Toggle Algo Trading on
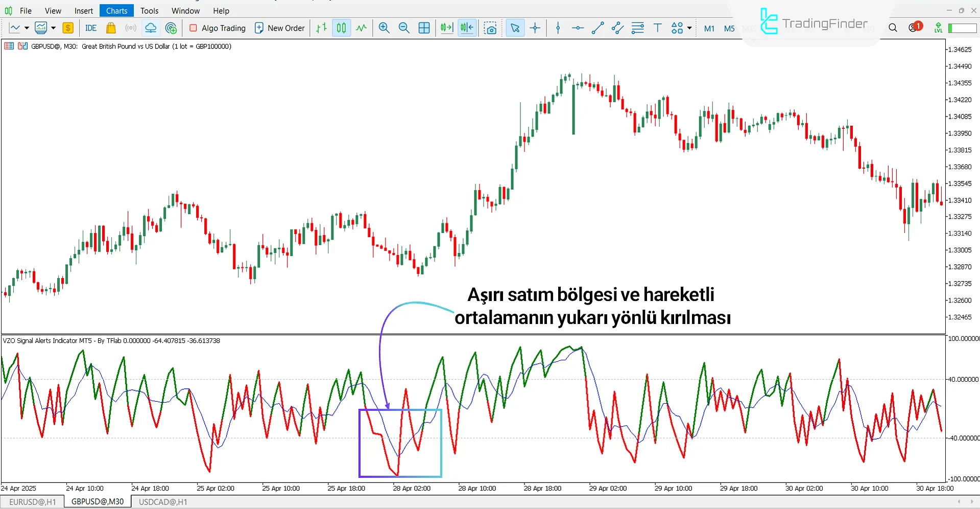Viewport: 980px width, 509px height. (x=217, y=28)
